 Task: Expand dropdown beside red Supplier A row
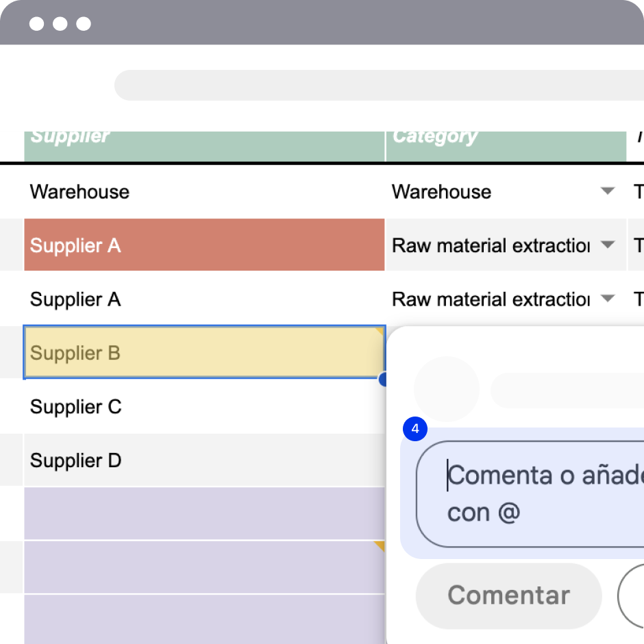pos(608,245)
